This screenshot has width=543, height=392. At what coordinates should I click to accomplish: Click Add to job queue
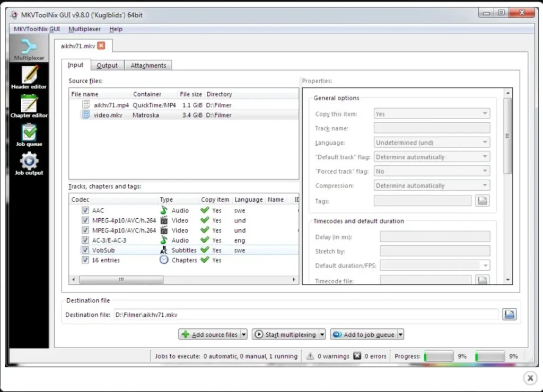(363, 334)
